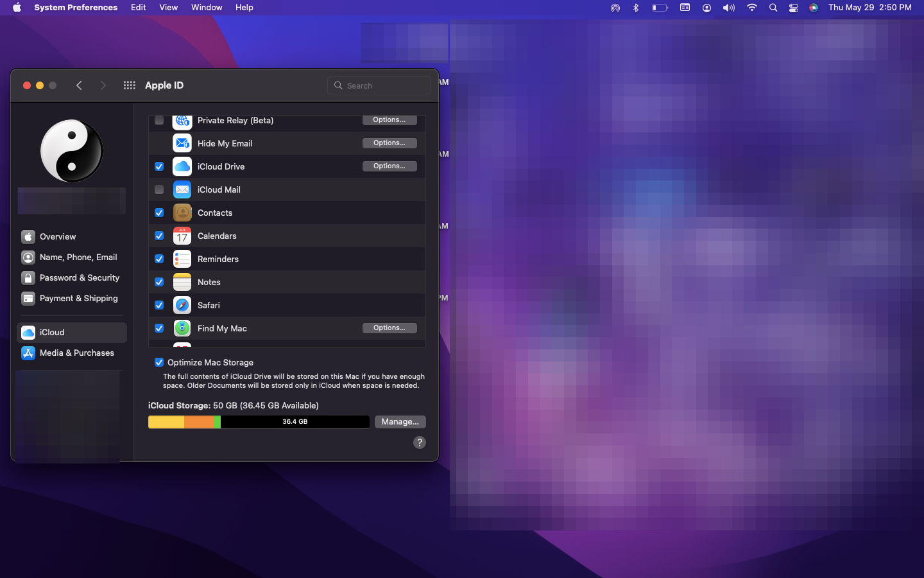Open the help question mark button
924x578 pixels.
[419, 442]
